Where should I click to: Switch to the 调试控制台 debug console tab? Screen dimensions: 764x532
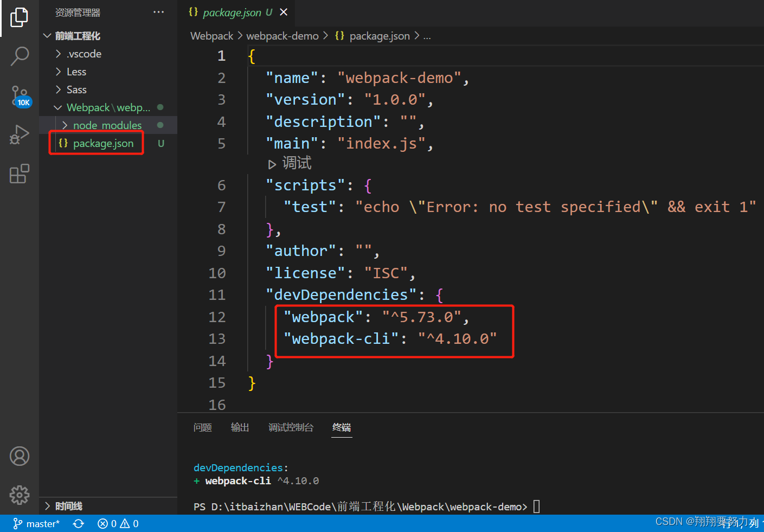(x=291, y=427)
